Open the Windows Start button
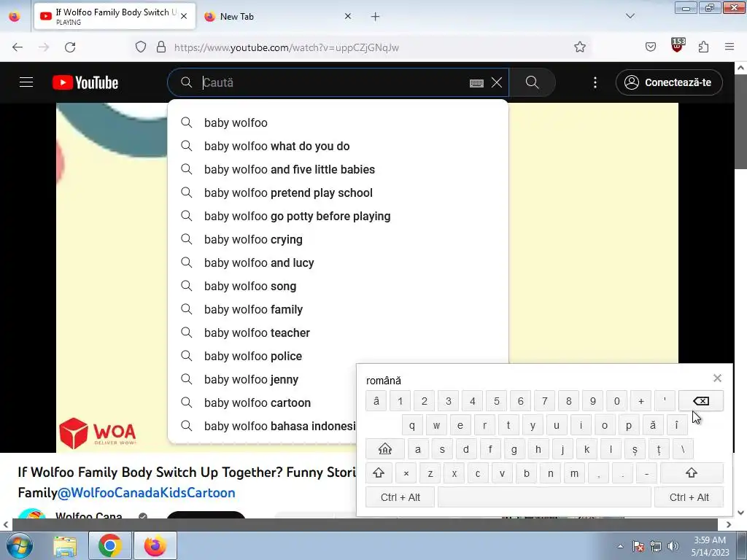The height and width of the screenshot is (560, 747). point(20,545)
